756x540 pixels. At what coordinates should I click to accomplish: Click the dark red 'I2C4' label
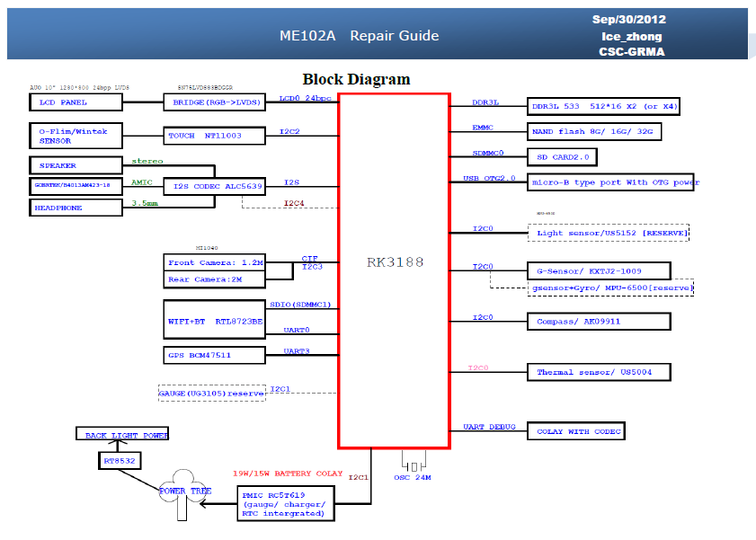click(294, 203)
